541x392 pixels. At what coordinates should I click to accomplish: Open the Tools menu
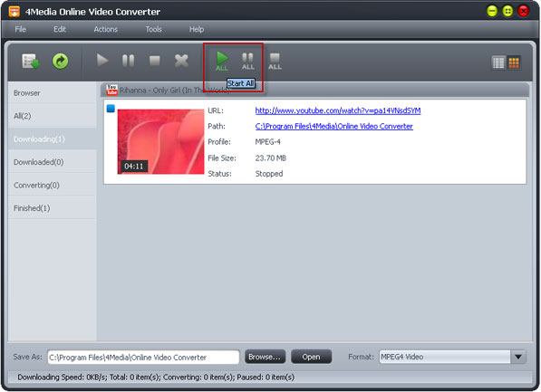click(153, 29)
